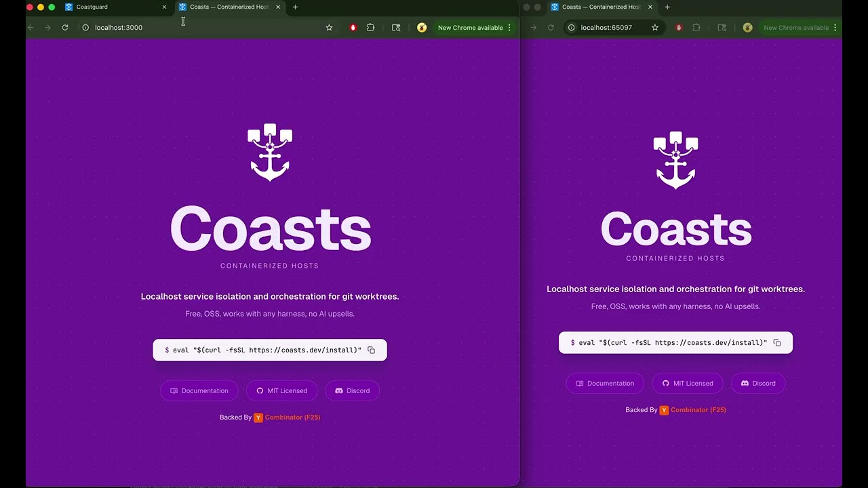Image resolution: width=868 pixels, height=488 pixels.
Task: Reload the localhost:65097 page
Action: coord(551,28)
